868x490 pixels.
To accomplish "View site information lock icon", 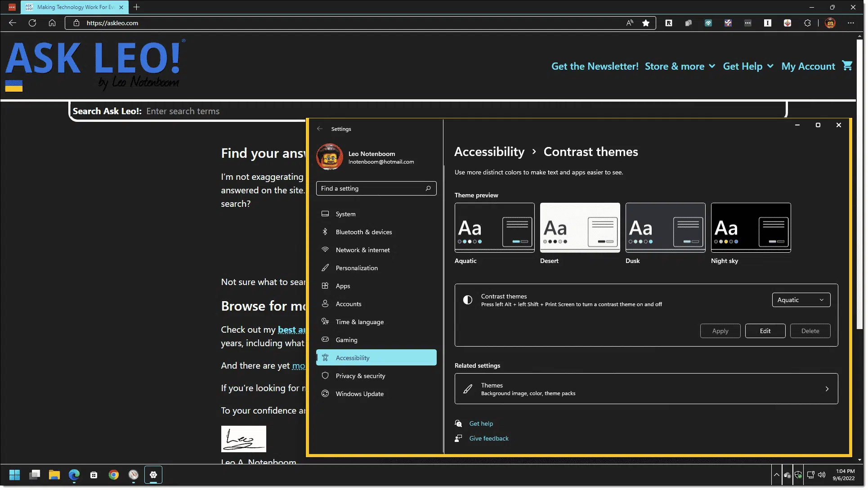I will coord(76,23).
